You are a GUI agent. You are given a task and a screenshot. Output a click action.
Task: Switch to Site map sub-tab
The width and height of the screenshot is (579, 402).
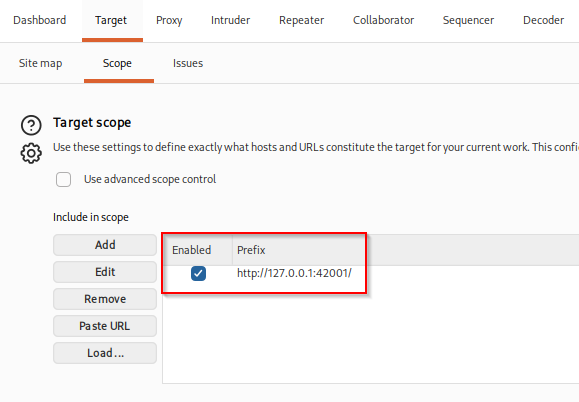point(40,63)
